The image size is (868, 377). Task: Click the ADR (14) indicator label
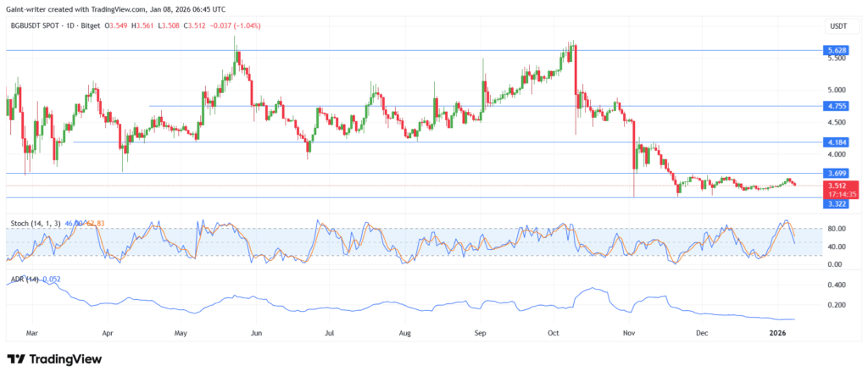tap(25, 280)
